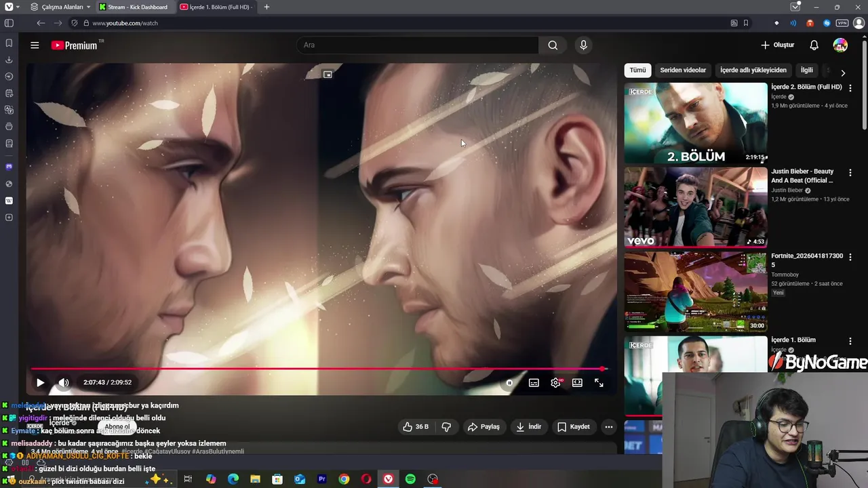Screen dimensions: 868x488
Task: Open options for İçerde 2. Bölüm video
Action: pos(850,88)
